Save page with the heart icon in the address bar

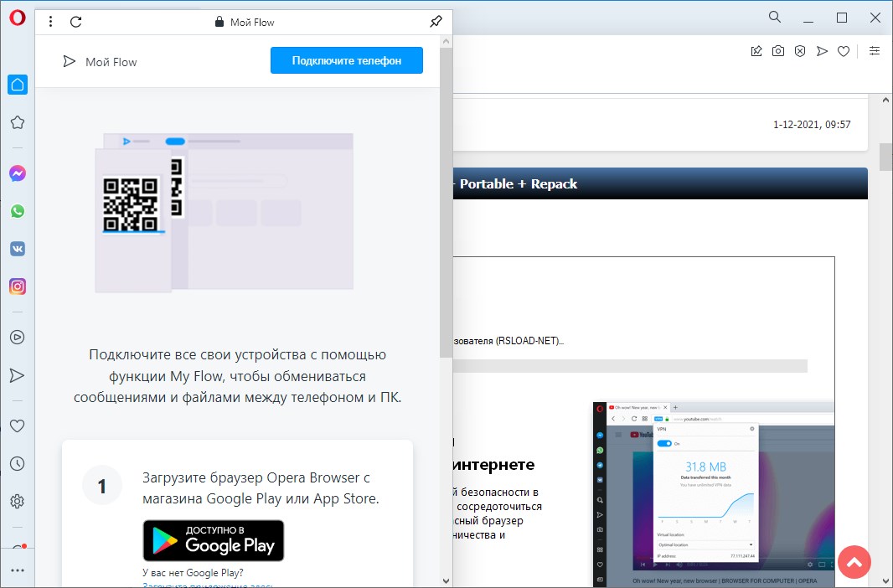[x=844, y=51]
